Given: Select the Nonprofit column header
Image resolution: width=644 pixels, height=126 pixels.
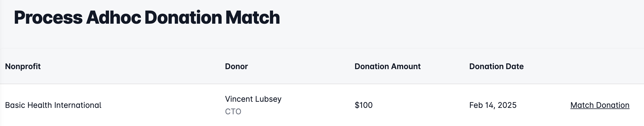Looking at the screenshot, I should tap(23, 66).
